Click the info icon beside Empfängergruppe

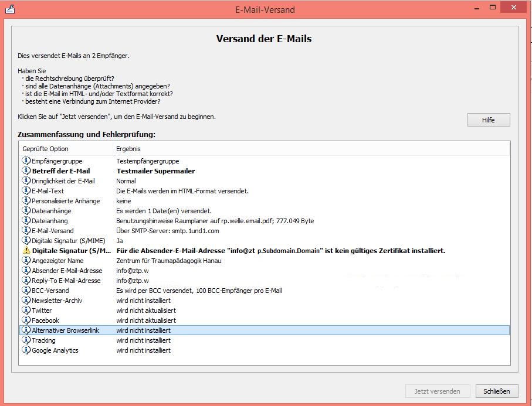[26, 161]
